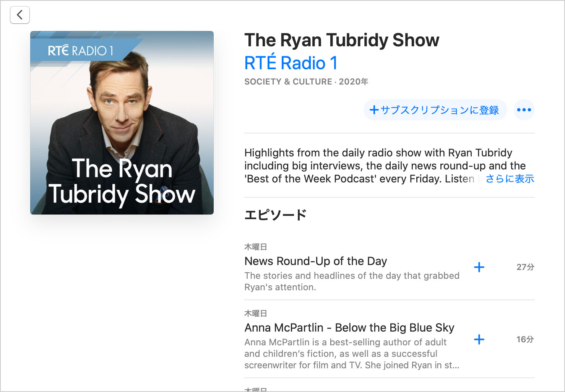Open the RTÉ Radio 1 channel link
This screenshot has width=565, height=392.
pyautogui.click(x=291, y=63)
